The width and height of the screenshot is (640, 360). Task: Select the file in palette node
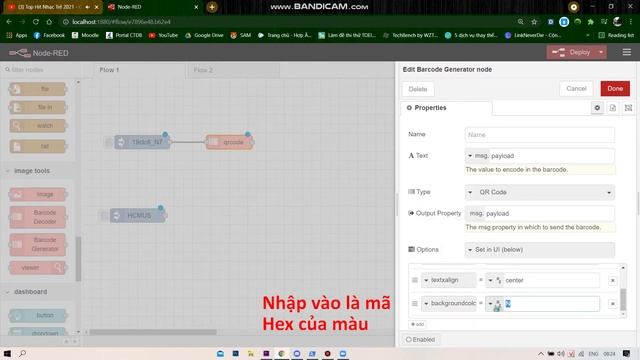38,107
